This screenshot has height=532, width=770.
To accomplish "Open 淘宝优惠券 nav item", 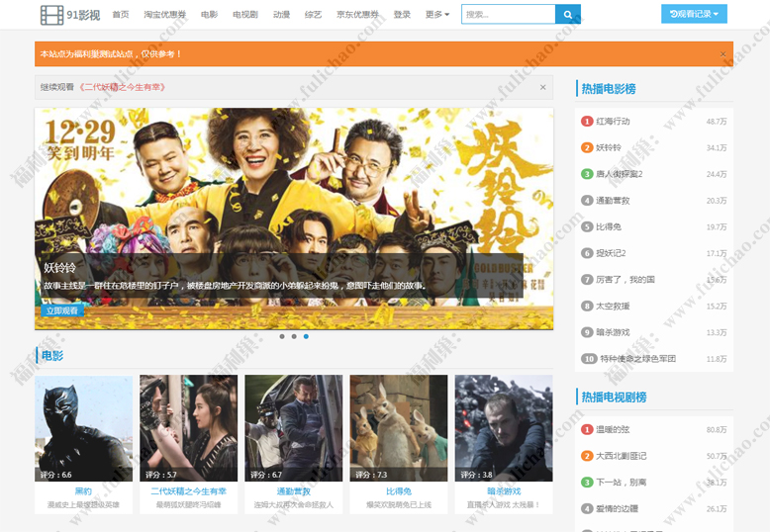I will click(165, 14).
